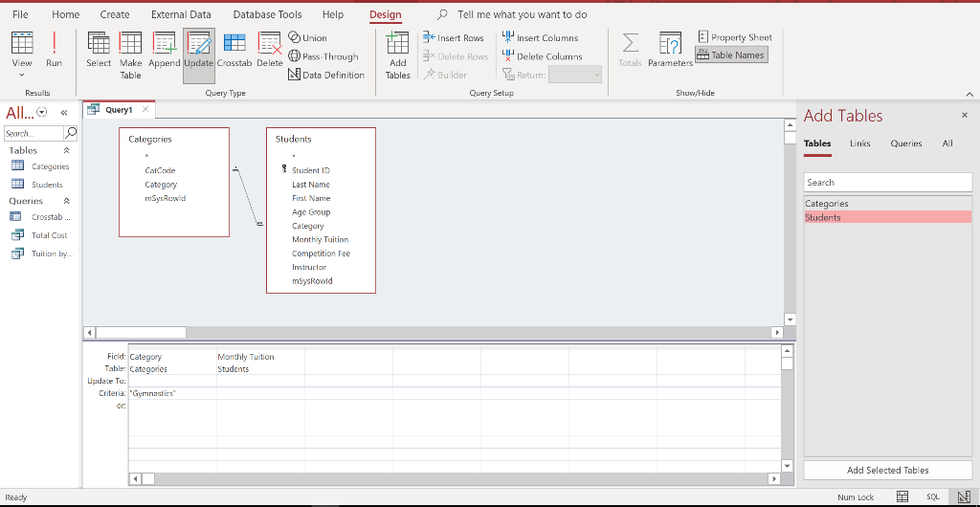This screenshot has width=980, height=507.
Task: Click the "Gymnastics" criteria cell
Action: pos(172,394)
